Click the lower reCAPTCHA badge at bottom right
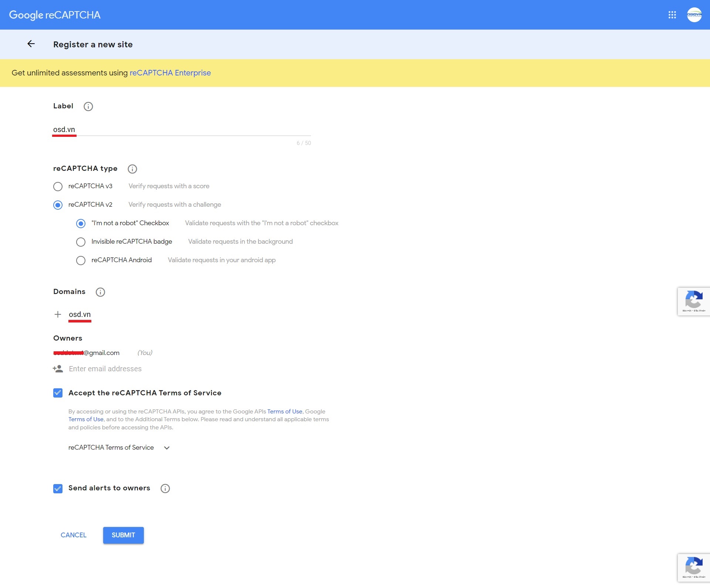This screenshot has width=710, height=588. point(694,568)
